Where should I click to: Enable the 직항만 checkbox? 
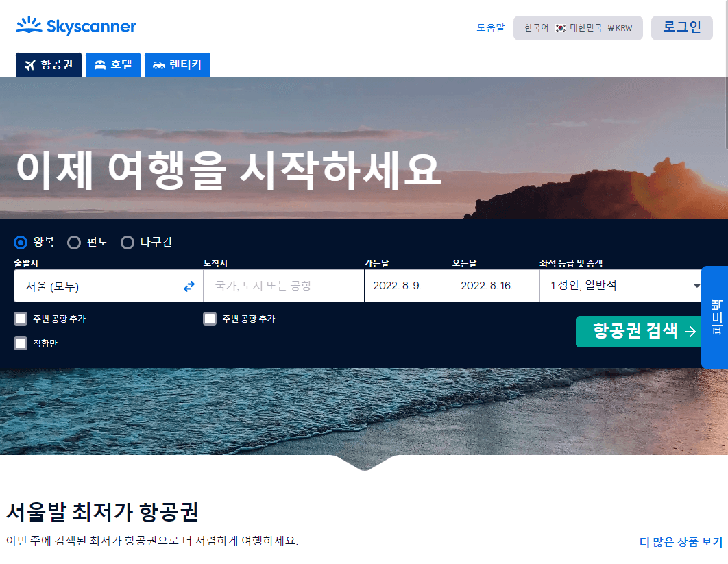pos(20,343)
